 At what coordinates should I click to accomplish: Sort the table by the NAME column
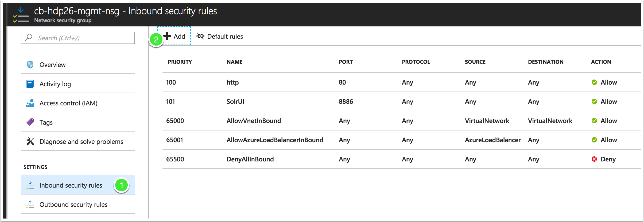(234, 62)
